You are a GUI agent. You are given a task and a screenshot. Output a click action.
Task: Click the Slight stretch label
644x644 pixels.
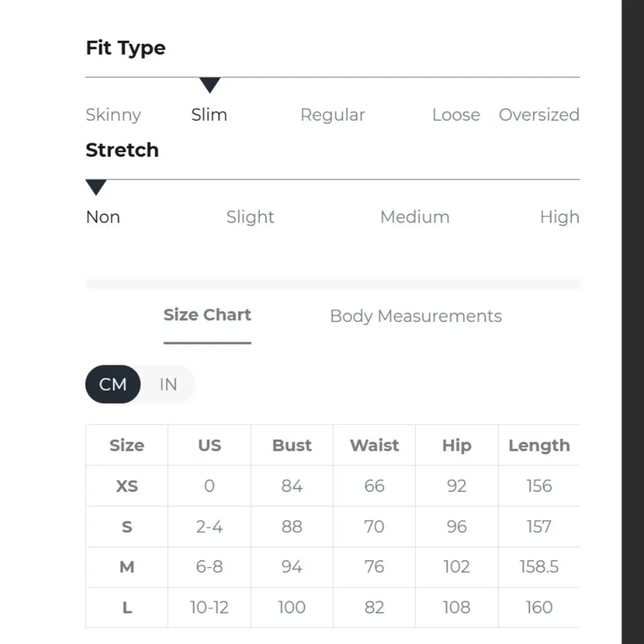pos(250,217)
